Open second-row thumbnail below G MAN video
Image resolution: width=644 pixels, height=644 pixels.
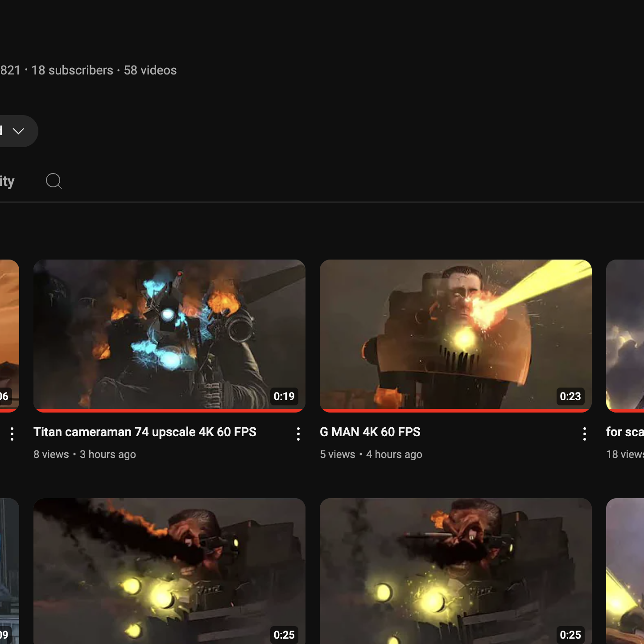tap(455, 571)
